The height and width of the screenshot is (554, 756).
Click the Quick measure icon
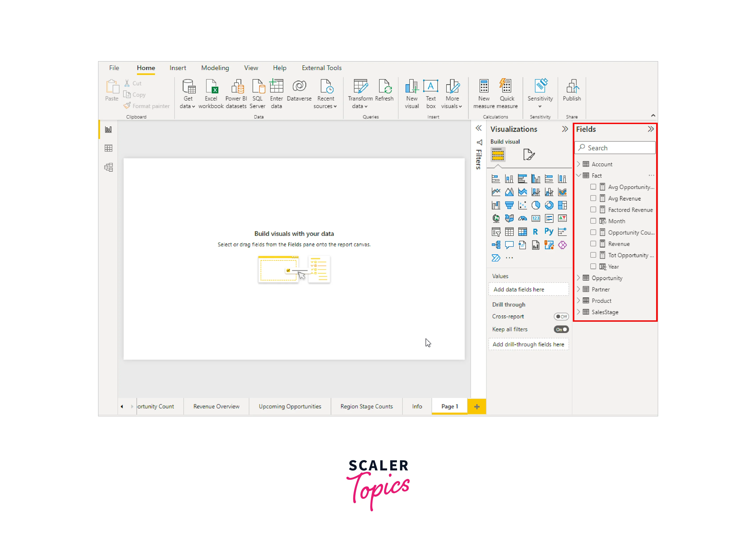coord(507,86)
